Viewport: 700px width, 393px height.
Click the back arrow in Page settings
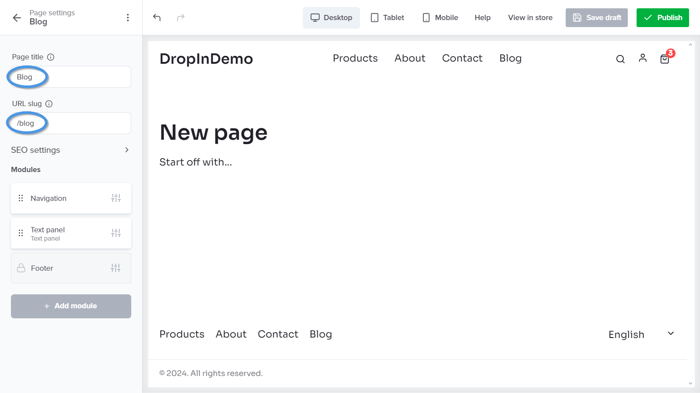click(17, 18)
